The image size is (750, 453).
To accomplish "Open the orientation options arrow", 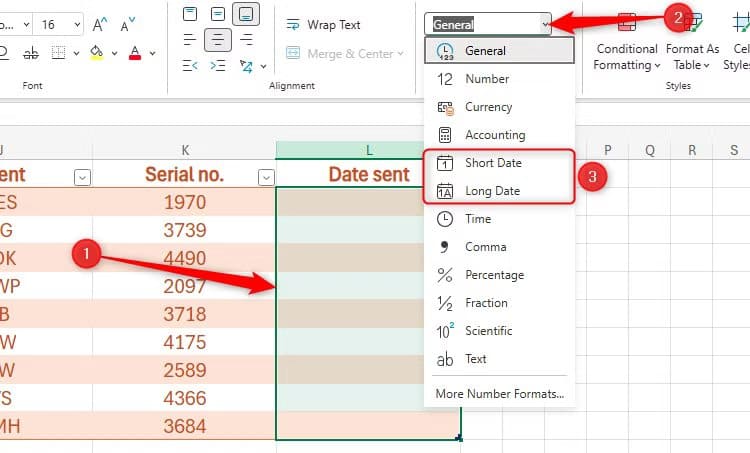I will pyautogui.click(x=264, y=66).
